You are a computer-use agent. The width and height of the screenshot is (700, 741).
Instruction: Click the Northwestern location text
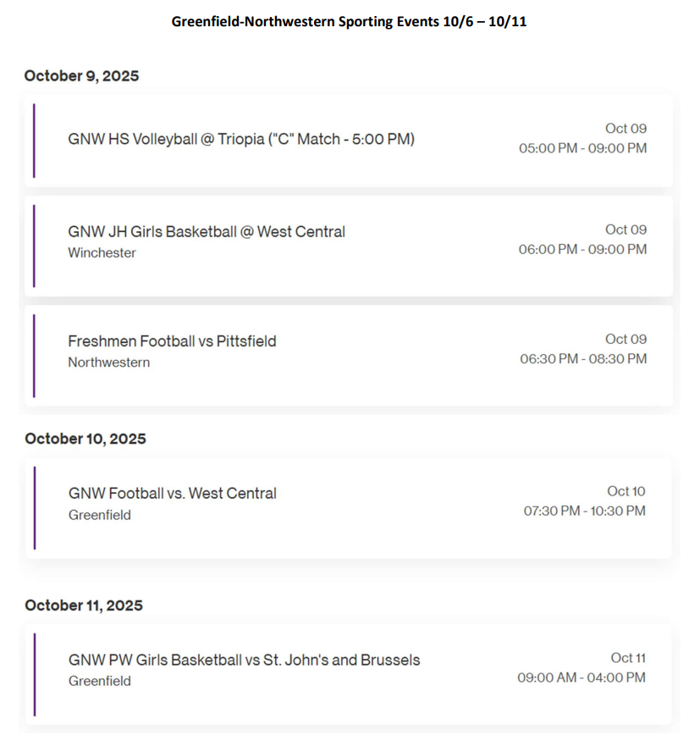pyautogui.click(x=108, y=362)
